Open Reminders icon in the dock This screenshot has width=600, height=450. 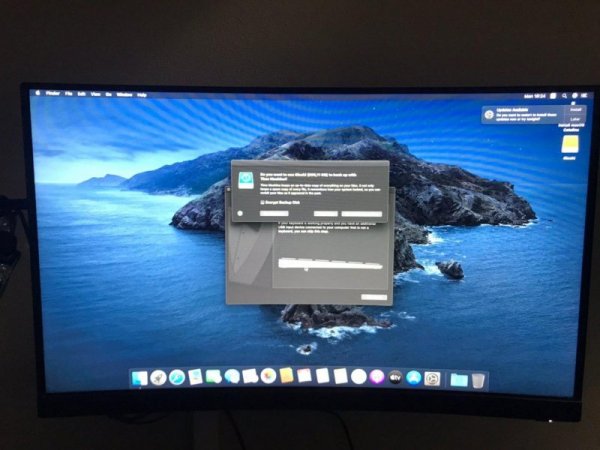coord(322,376)
